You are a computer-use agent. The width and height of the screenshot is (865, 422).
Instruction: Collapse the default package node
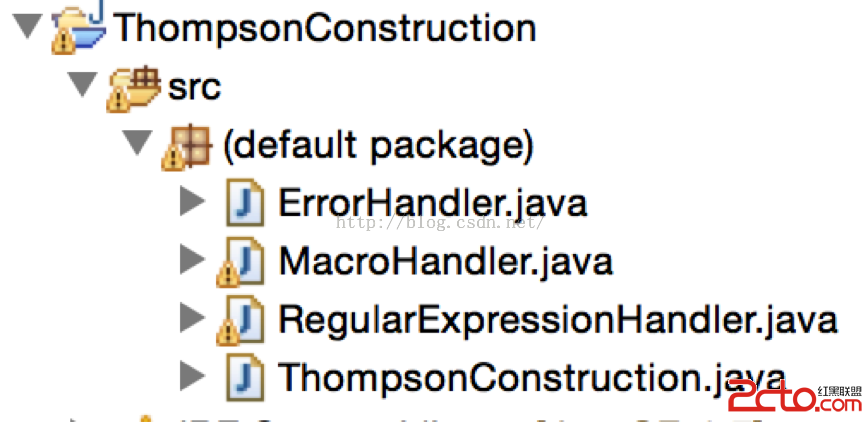[137, 143]
